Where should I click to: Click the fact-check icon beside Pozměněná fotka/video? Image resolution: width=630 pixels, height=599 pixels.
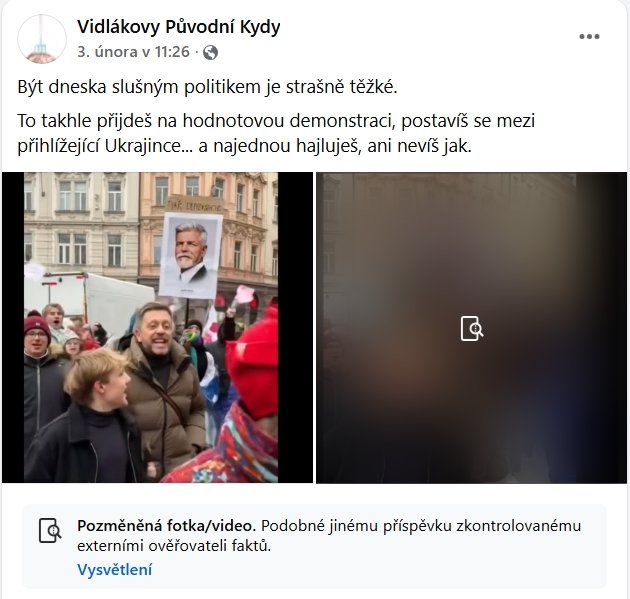pos(50,530)
